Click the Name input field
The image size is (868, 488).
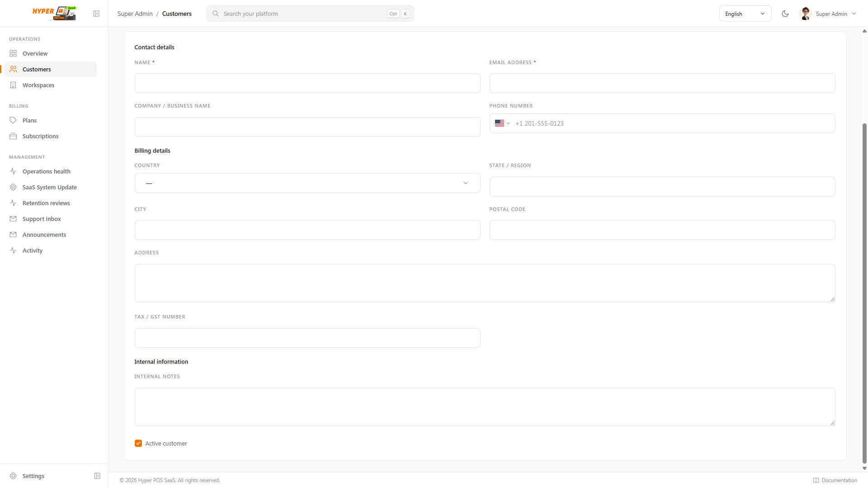click(x=307, y=83)
